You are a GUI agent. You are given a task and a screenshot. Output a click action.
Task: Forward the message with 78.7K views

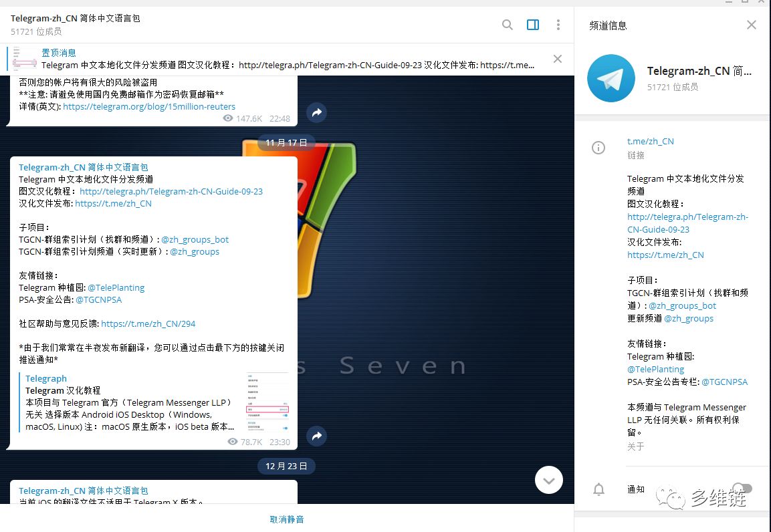pos(317,436)
